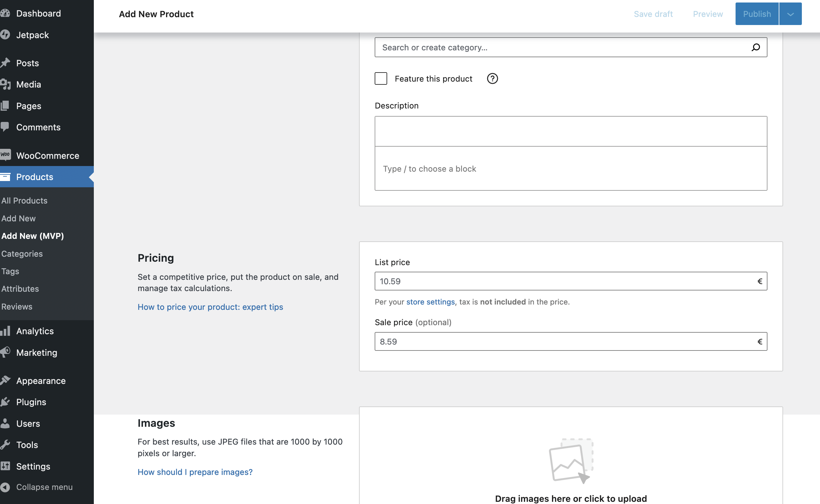The image size is (820, 504).
Task: Go to All Products
Action: 24,200
